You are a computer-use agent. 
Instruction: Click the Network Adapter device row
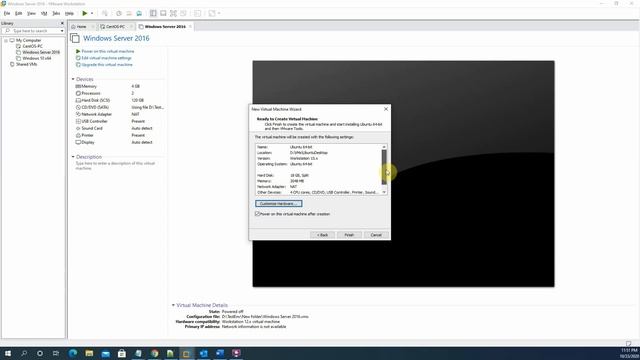click(120, 114)
